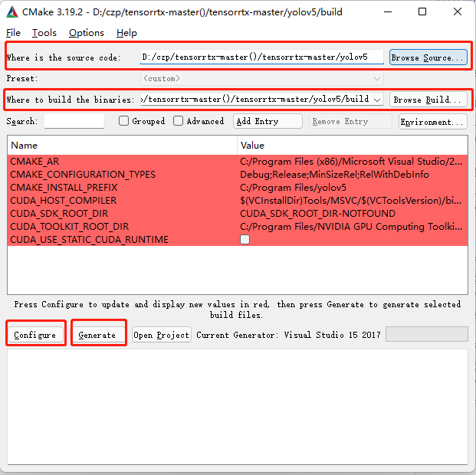Screen dimensions: 476x475
Task: Focus the Search input field
Action: pyautogui.click(x=74, y=121)
